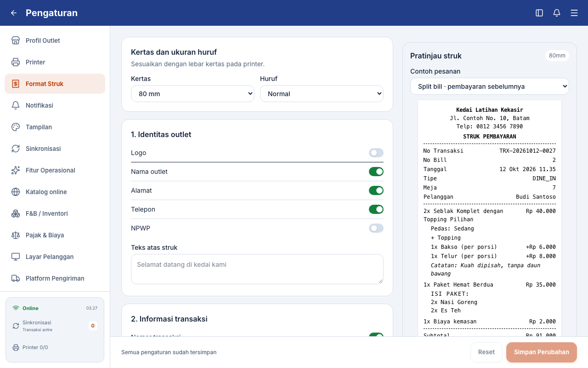This screenshot has width=588, height=368.
Task: Open the hamburger menu icon
Action: point(574,13)
